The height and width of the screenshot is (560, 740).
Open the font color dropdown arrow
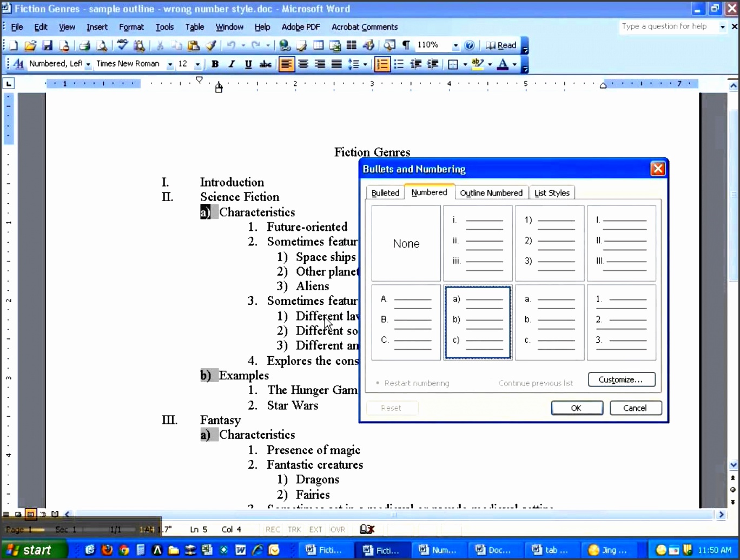coord(514,64)
